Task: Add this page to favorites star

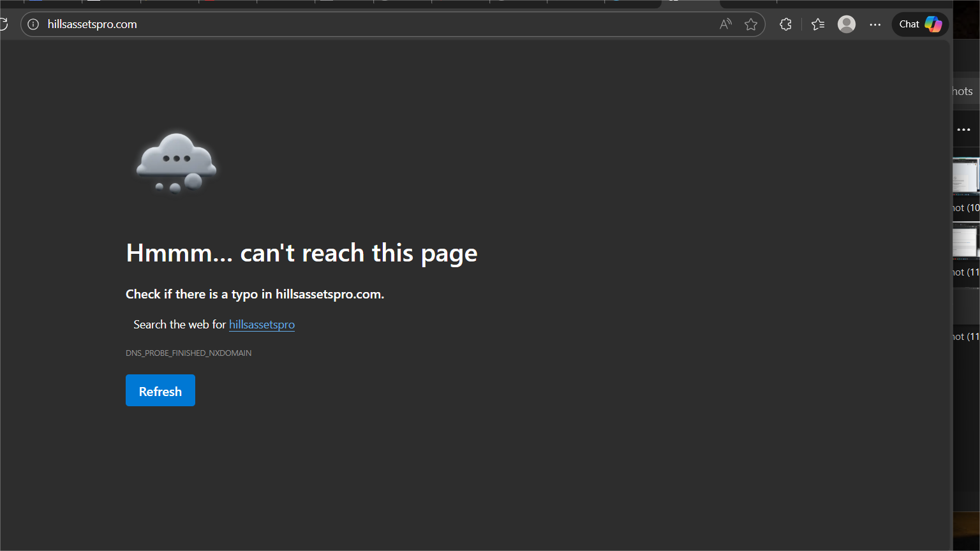Action: click(751, 24)
